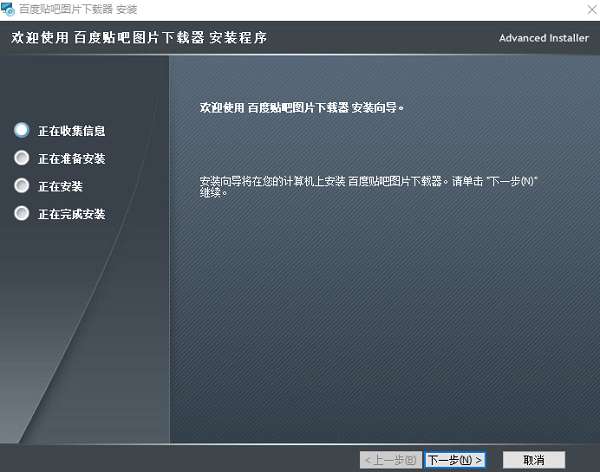Screen dimensions: 600x472
Task: Click description text starting 安装向导将在您的计算机上安装
Action: coord(368,187)
